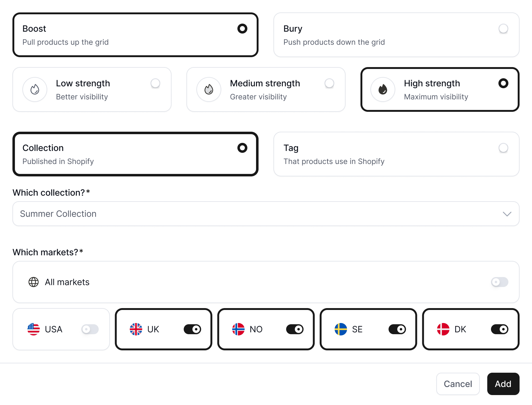Click the Low strength flame icon
Screen dimensions: 532x405
pyautogui.click(x=35, y=89)
